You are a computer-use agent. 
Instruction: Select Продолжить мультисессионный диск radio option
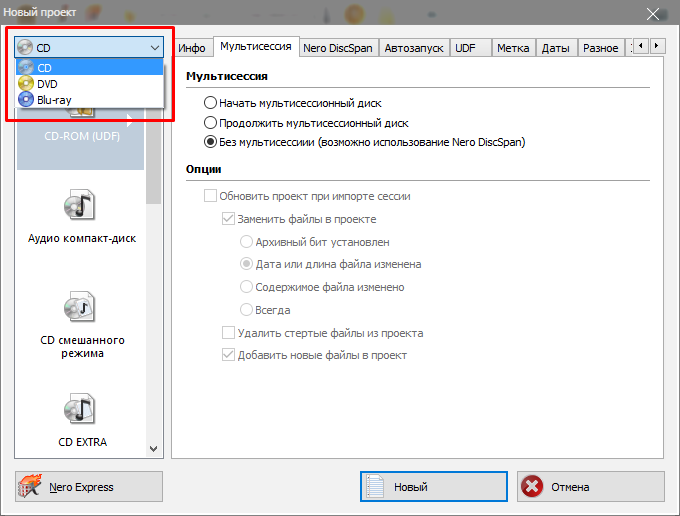click(306, 123)
